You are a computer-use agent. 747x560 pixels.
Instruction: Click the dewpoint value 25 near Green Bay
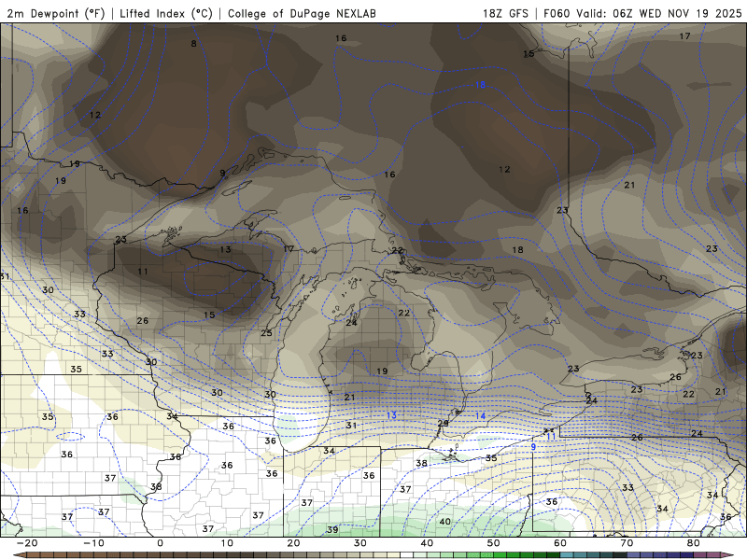pos(266,333)
